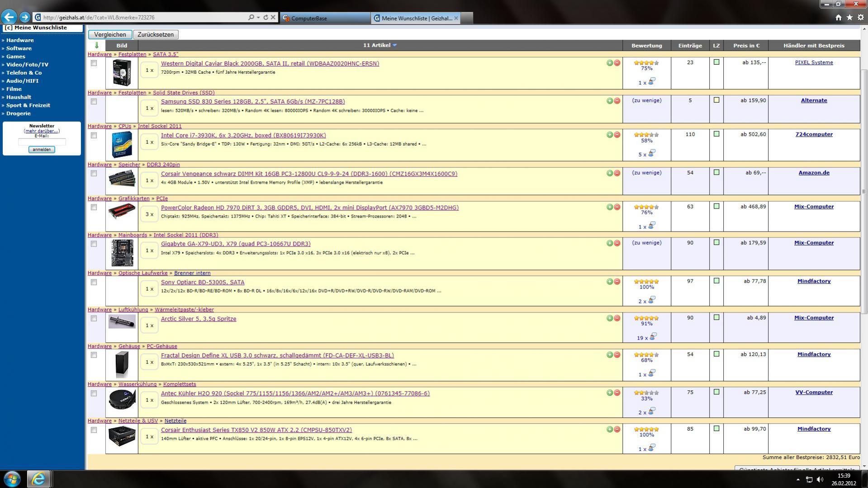Click the green plus icon for Western Digital Caviar

[610, 63]
